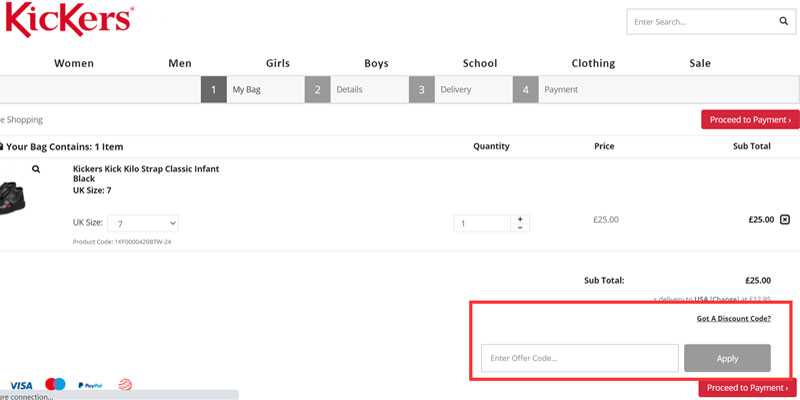Click the Kickers logo
The image size is (800, 400).
click(67, 20)
